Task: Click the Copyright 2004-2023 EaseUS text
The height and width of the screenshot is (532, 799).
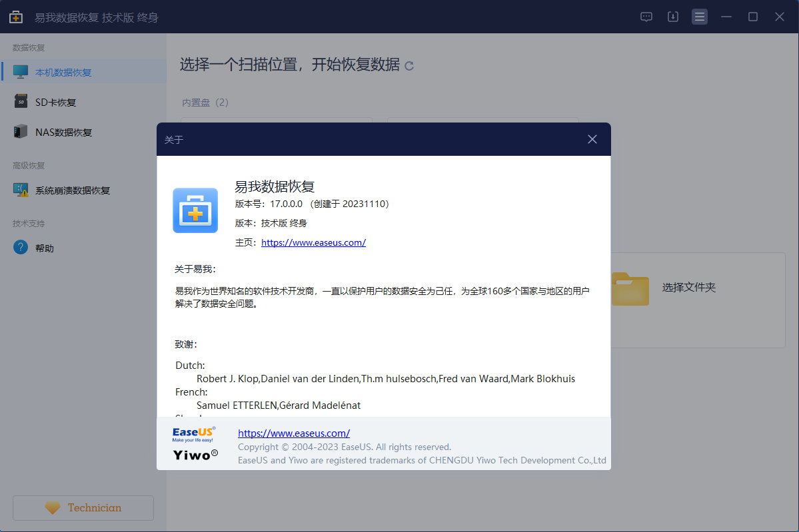Action: pyautogui.click(x=345, y=447)
